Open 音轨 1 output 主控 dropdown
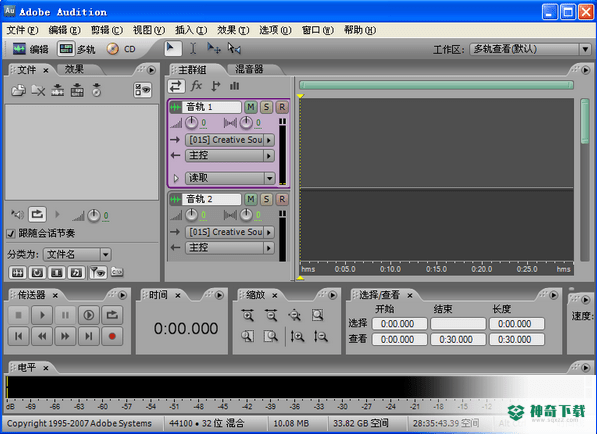Screen dimensions: 597x434 tap(230, 156)
